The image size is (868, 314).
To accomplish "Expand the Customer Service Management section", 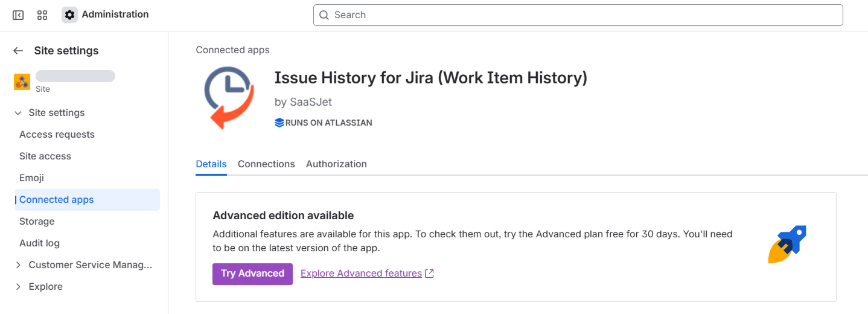I will click(x=18, y=265).
